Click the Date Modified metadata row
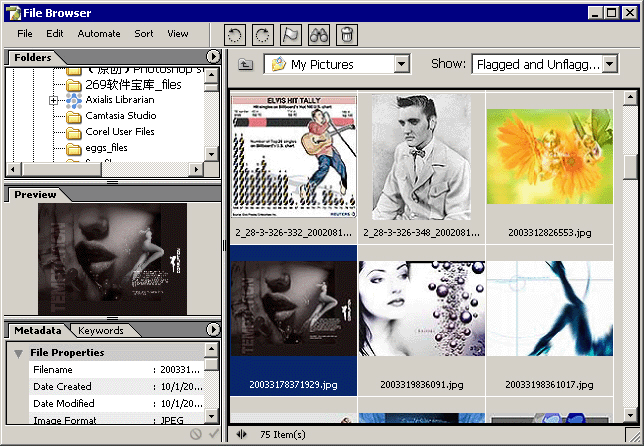This screenshot has height=446, width=644. click(117, 403)
